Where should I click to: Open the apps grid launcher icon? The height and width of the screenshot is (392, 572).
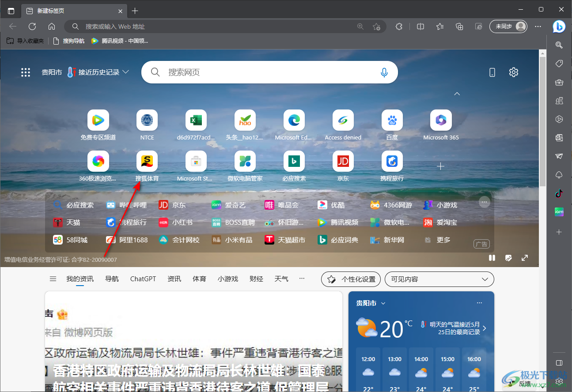click(x=26, y=72)
